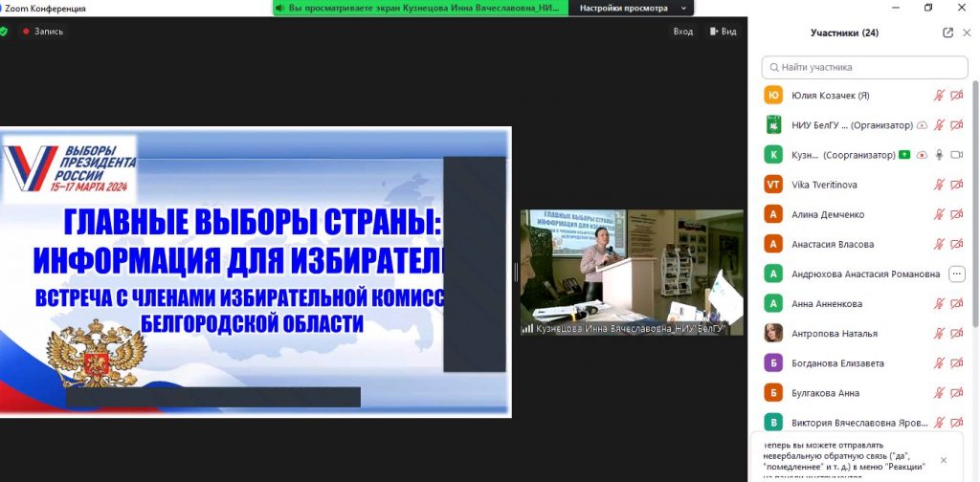The width and height of the screenshot is (980, 482).
Task: Click the muted mic icon for Алина Демченко
Action: 939,214
